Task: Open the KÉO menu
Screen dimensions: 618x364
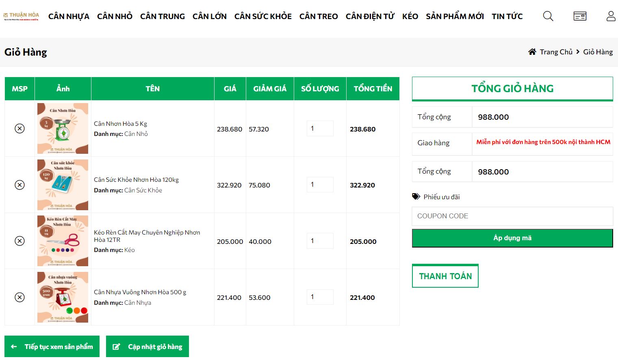Action: [410, 16]
